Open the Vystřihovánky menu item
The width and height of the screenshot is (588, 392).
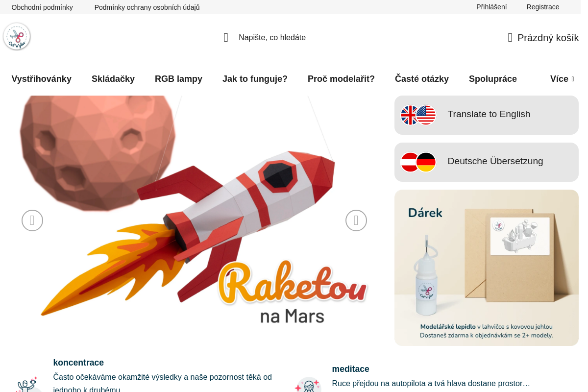coord(42,79)
